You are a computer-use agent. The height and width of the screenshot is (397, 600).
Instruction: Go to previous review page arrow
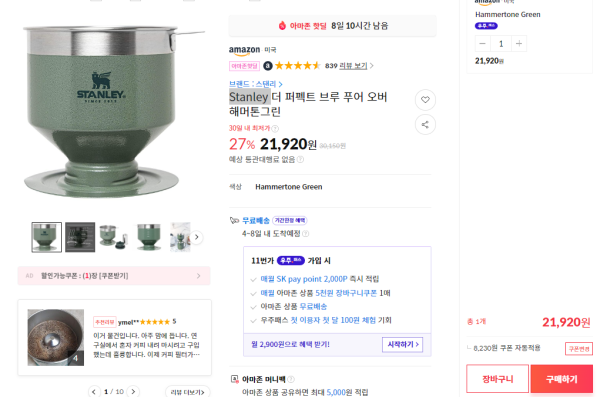94,392
